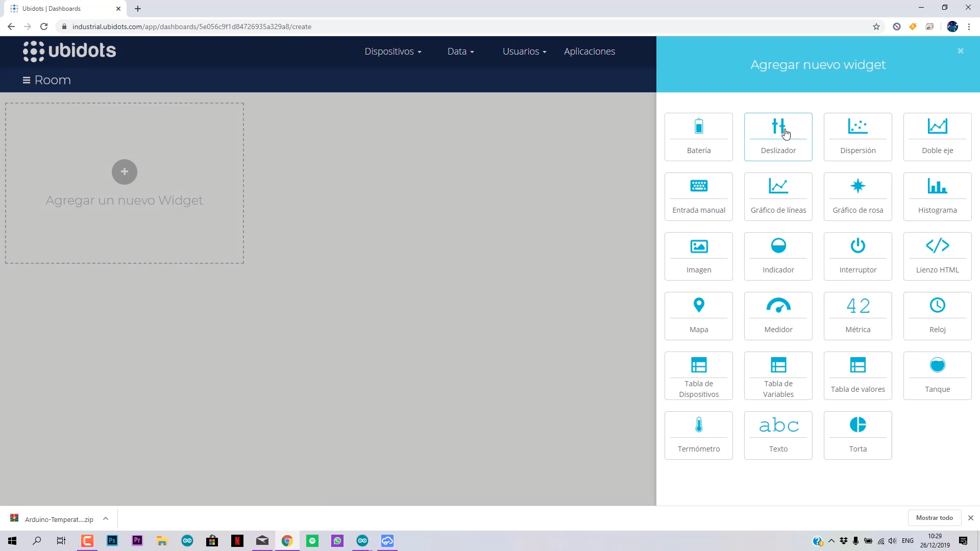Open Photoshop from the taskbar
Screen dimensions: 980x551
[x=112, y=541]
